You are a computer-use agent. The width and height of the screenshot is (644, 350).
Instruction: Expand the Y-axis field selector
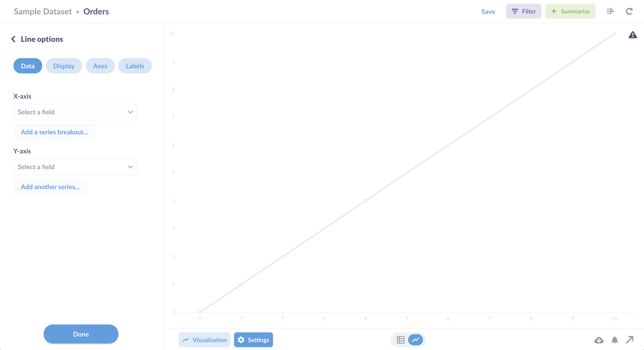pos(75,166)
